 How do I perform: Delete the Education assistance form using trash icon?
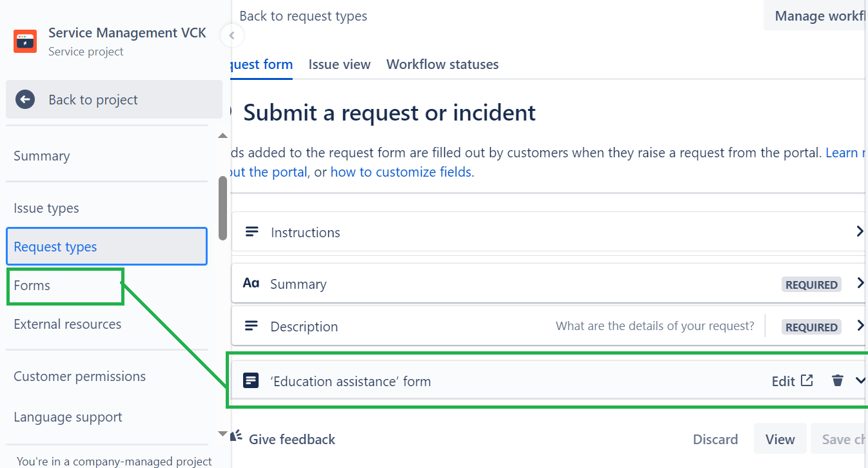coord(838,380)
